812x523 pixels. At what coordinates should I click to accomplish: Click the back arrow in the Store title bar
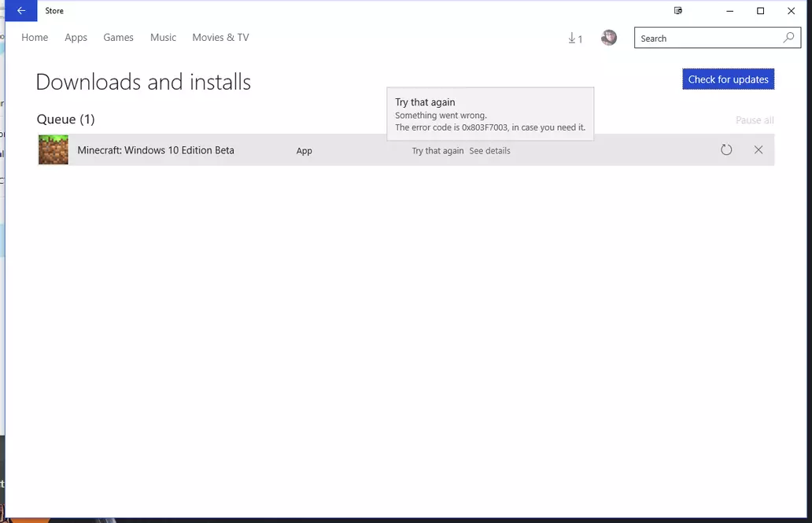pos(21,10)
